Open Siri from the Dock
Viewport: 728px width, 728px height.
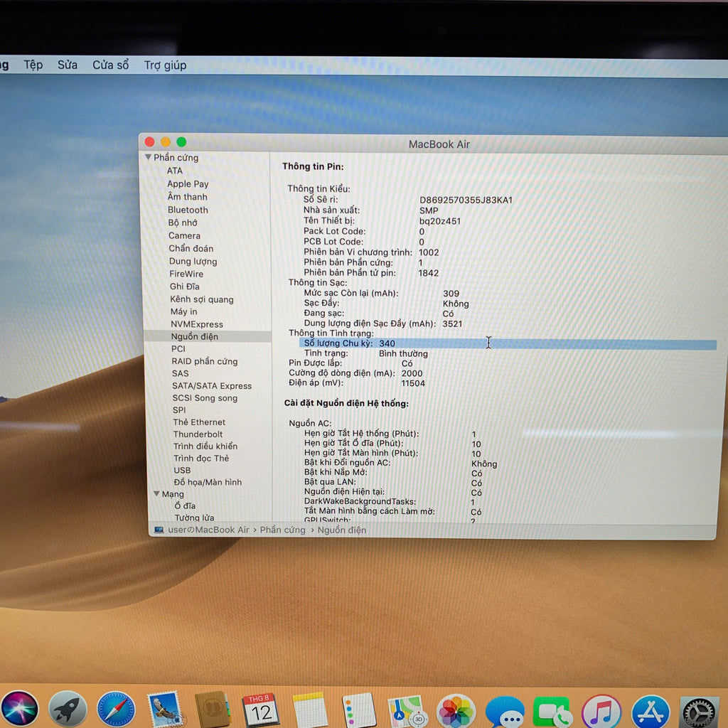[x=18, y=710]
